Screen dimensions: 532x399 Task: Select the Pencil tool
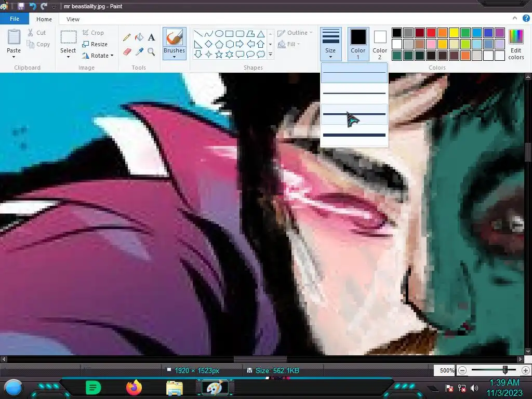pos(127,37)
